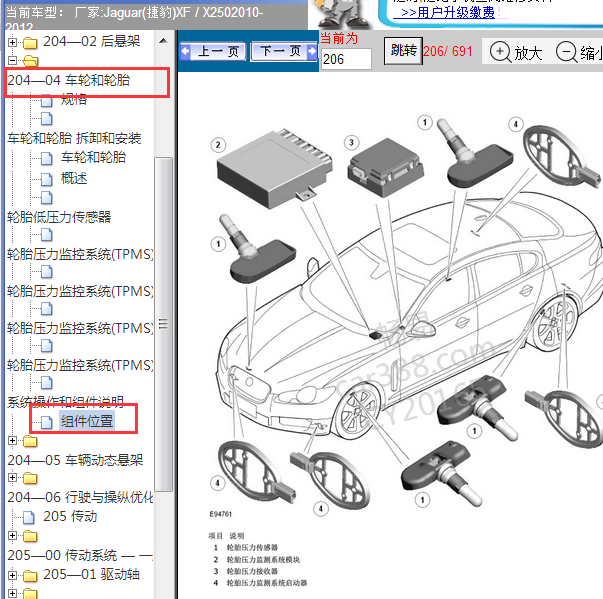Click the 205 传动 document icon

tap(30, 517)
